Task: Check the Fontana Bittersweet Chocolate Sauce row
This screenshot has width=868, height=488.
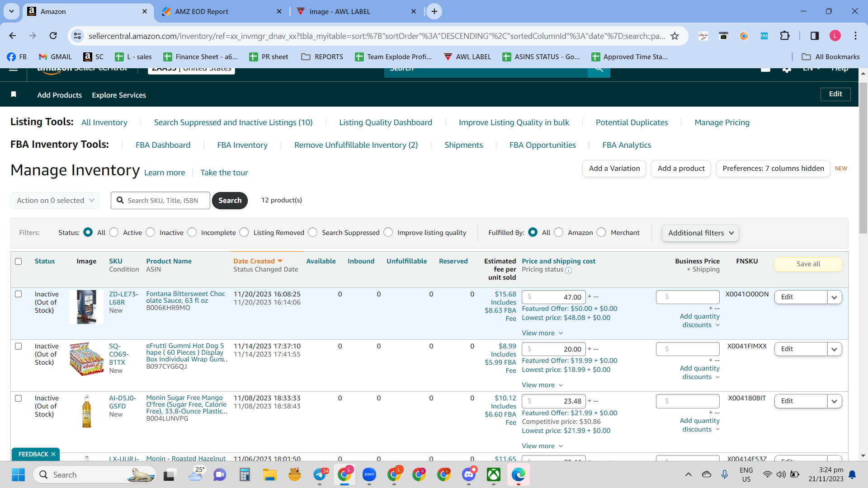Action: coord(19,294)
